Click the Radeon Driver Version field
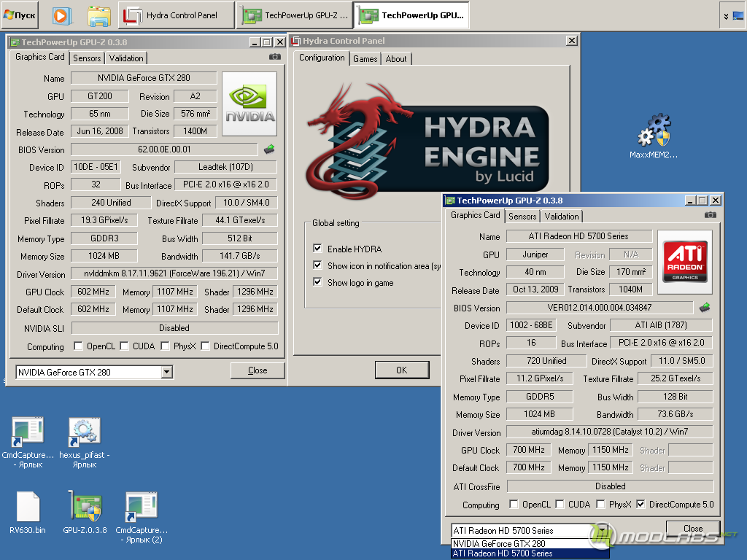747x560 pixels. click(609, 432)
